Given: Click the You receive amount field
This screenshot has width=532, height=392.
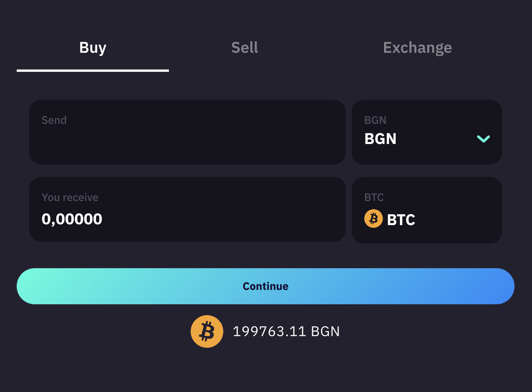Looking at the screenshot, I should (x=187, y=210).
